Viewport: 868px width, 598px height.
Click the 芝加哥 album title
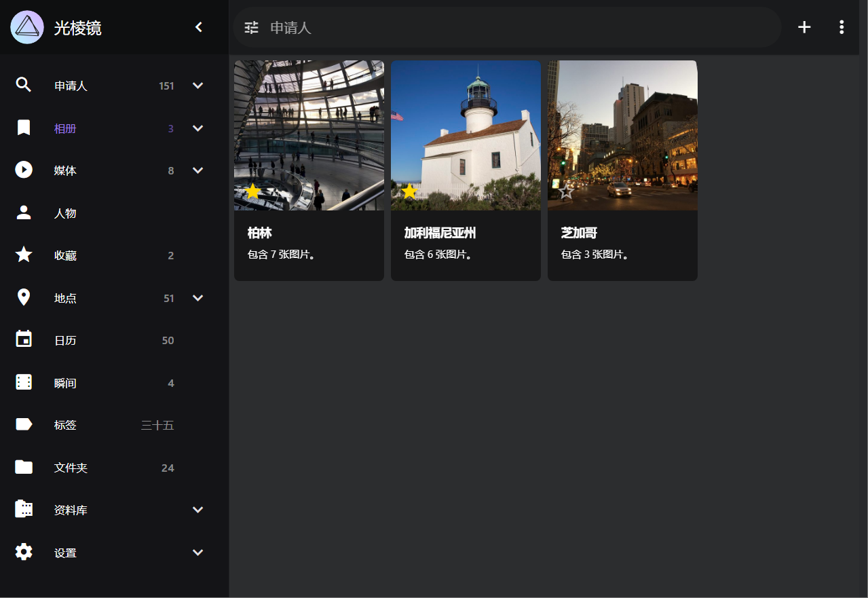(x=579, y=233)
